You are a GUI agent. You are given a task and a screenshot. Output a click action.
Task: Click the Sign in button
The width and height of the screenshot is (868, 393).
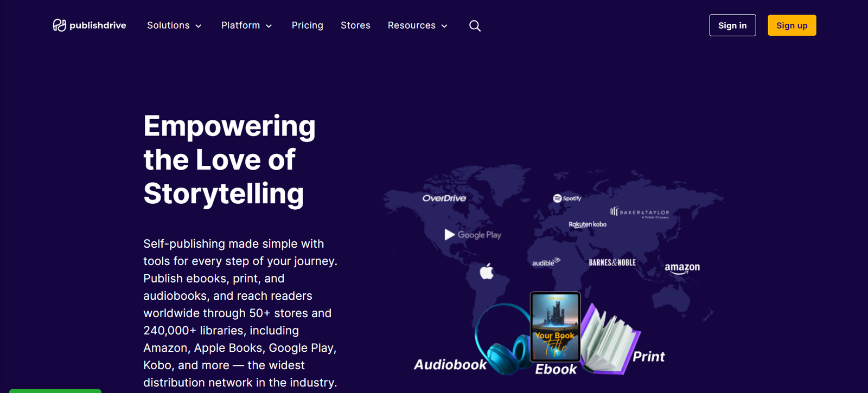[732, 25]
